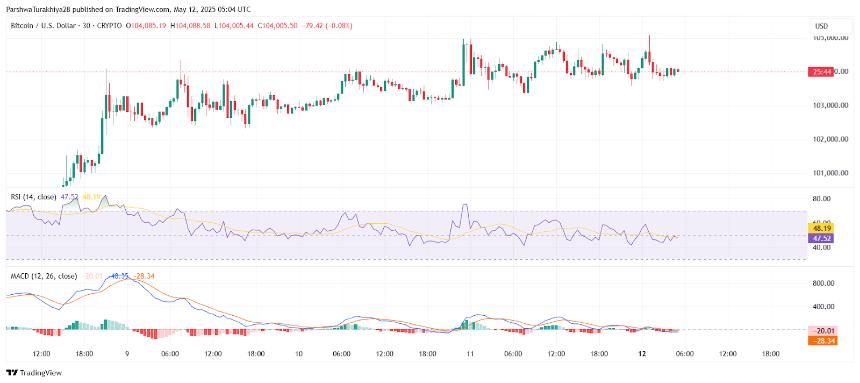This screenshot has width=860, height=383.
Task: Click the yellow 48.19 RSI axis tag
Action: [x=821, y=227]
